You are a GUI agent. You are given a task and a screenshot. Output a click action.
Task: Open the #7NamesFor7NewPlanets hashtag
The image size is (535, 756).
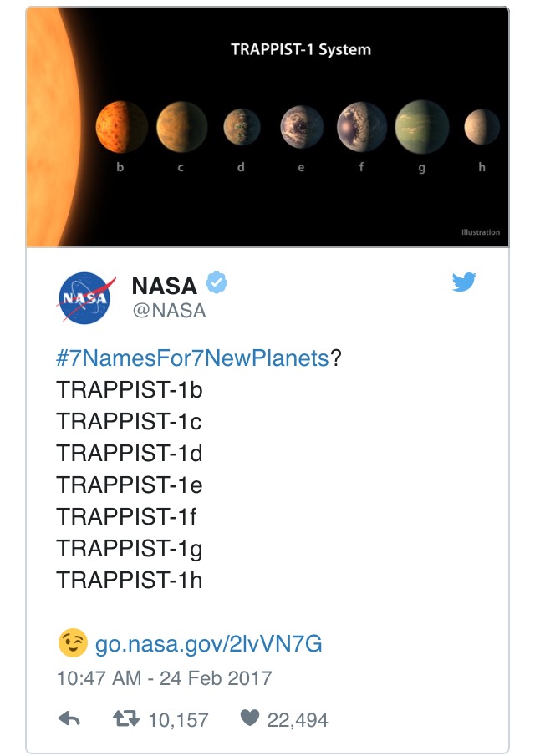[192, 358]
